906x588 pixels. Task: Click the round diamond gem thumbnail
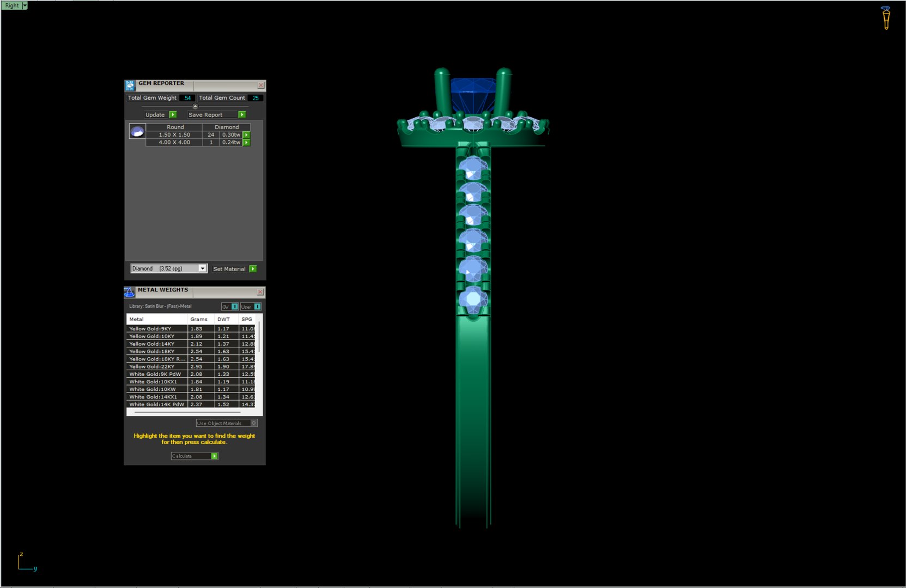pos(137,131)
